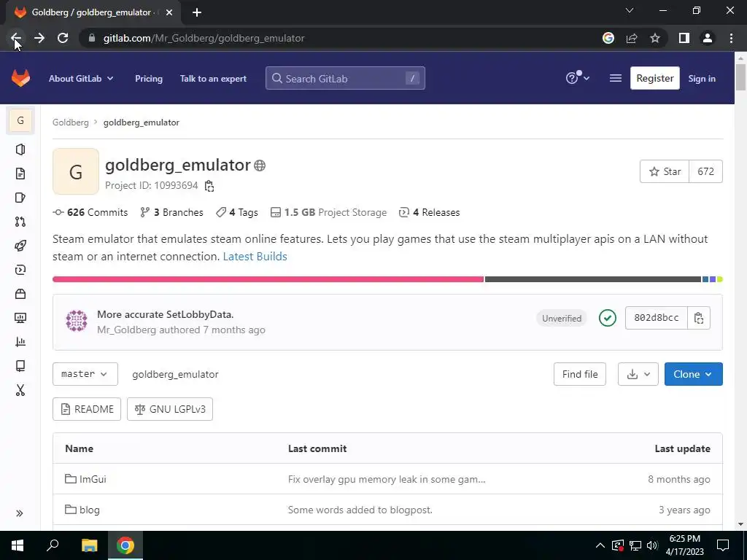Bookmark this page with the star
The image size is (747, 560).
click(x=655, y=38)
